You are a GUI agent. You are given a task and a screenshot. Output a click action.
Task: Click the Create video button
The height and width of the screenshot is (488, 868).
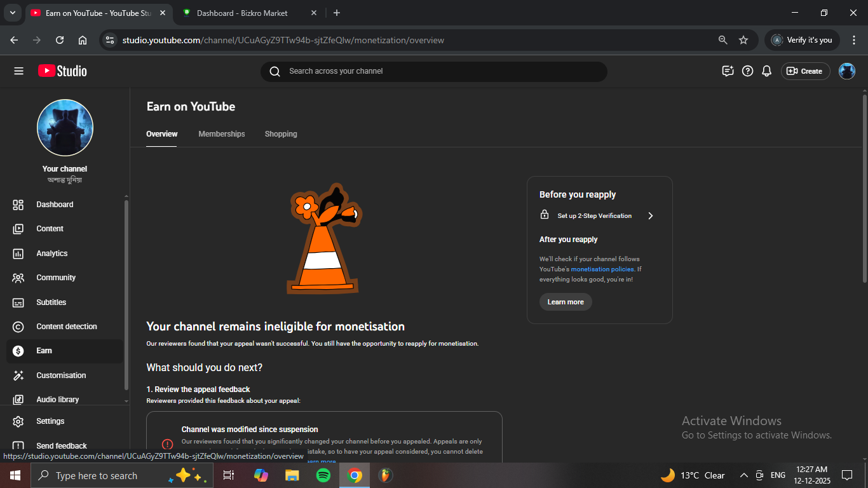pos(804,71)
